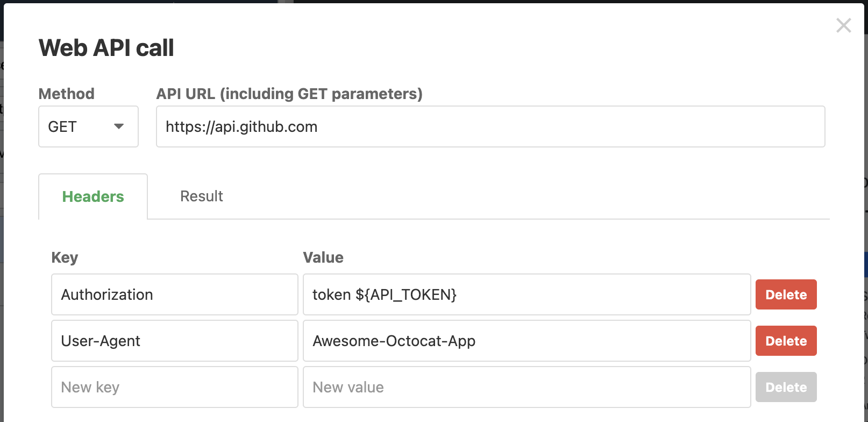Image resolution: width=868 pixels, height=422 pixels.
Task: Focus the User-Agent key field
Action: click(x=174, y=341)
